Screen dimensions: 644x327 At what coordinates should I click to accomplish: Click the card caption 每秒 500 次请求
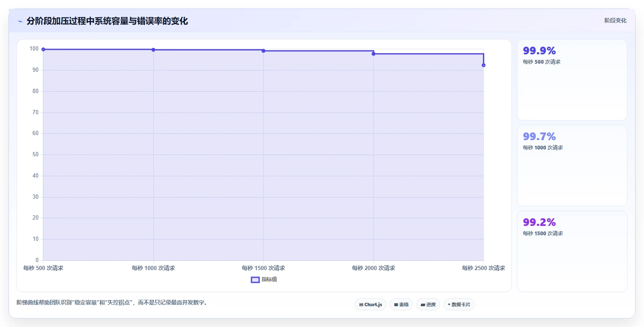click(x=542, y=62)
